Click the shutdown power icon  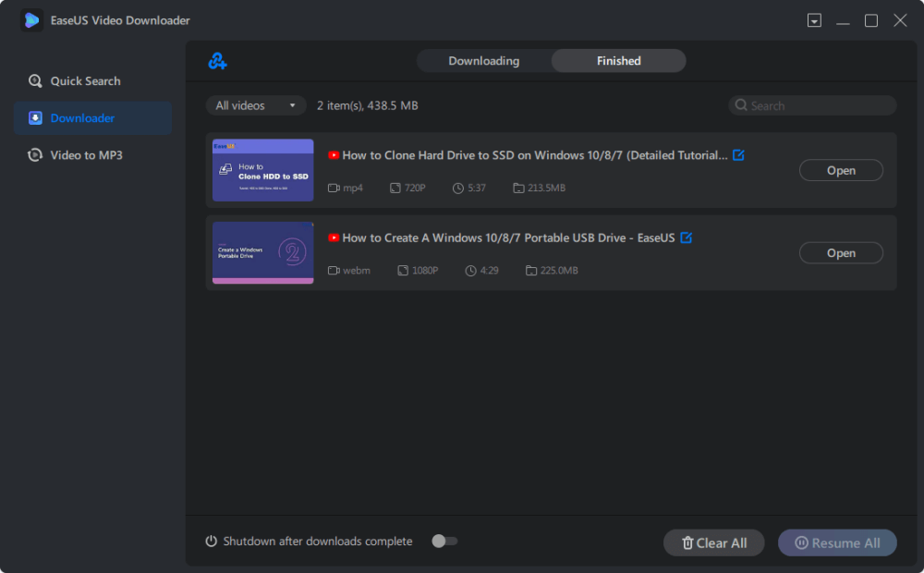pos(211,542)
